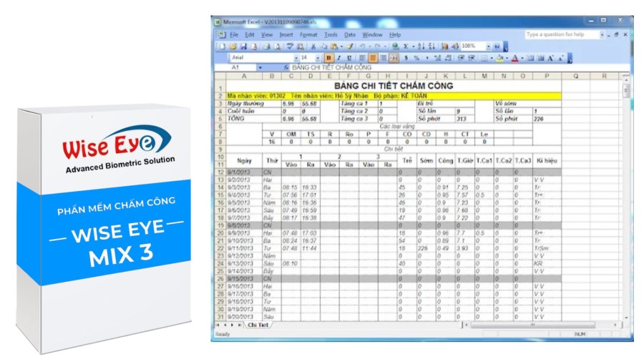Decrease font size with small A icon
The height and width of the screenshot is (362, 644).
point(560,58)
